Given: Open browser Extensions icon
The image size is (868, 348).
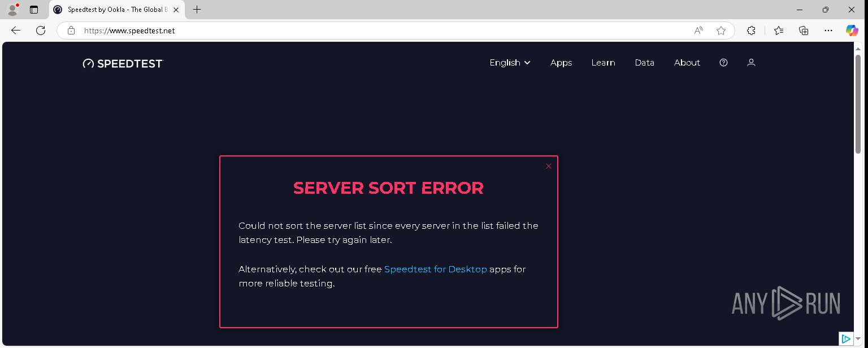Looking at the screenshot, I should 751,31.
